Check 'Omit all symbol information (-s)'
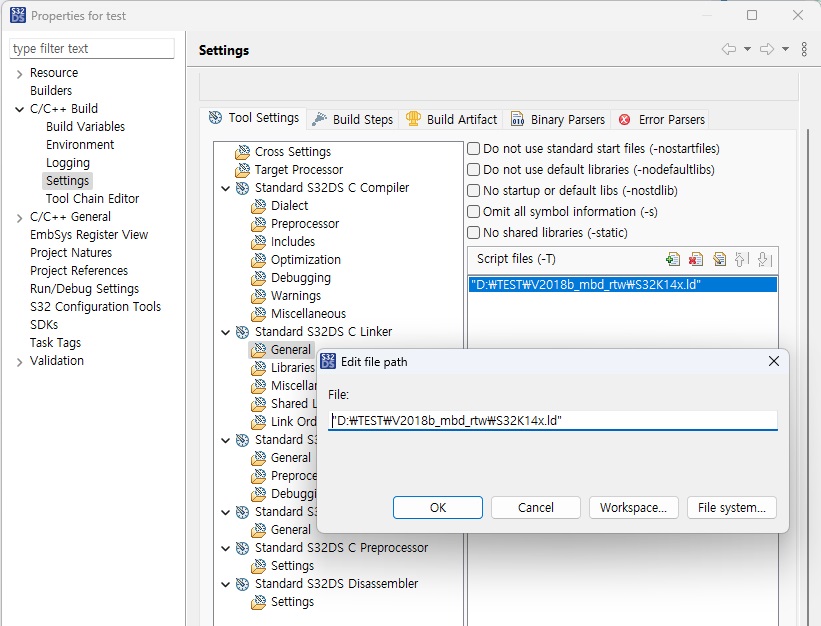The height and width of the screenshot is (626, 821). pyautogui.click(x=471, y=211)
